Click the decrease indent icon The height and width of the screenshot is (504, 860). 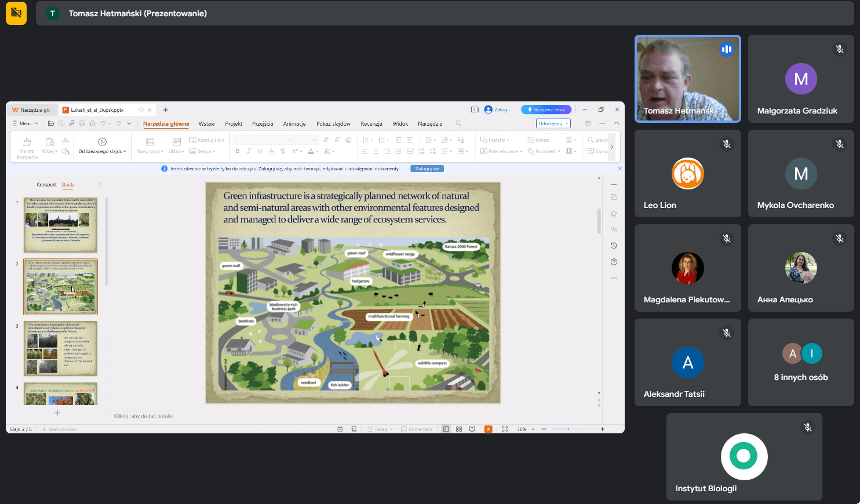click(399, 140)
